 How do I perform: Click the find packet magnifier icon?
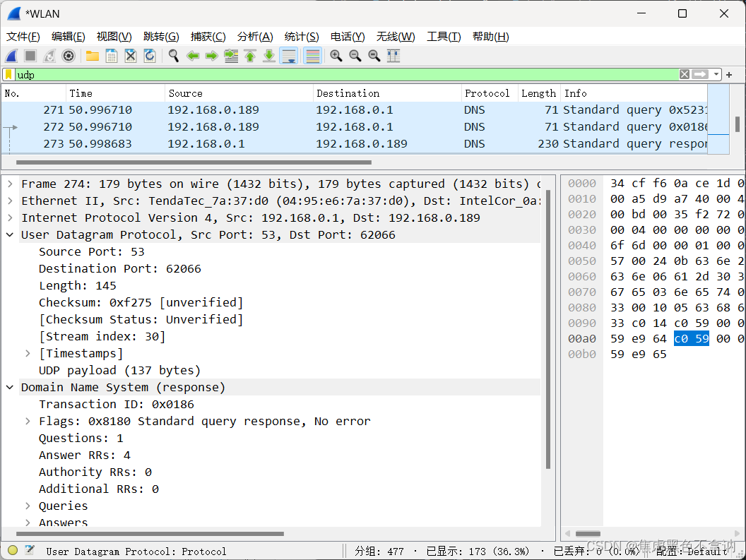coord(173,56)
